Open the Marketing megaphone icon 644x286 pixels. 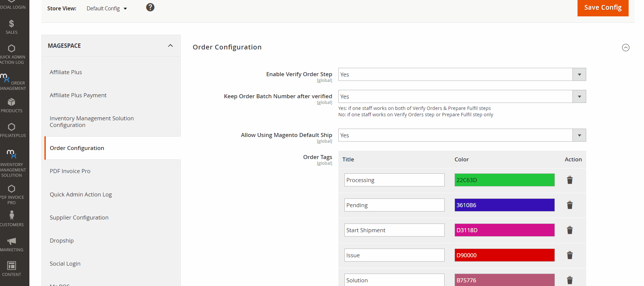point(12,241)
